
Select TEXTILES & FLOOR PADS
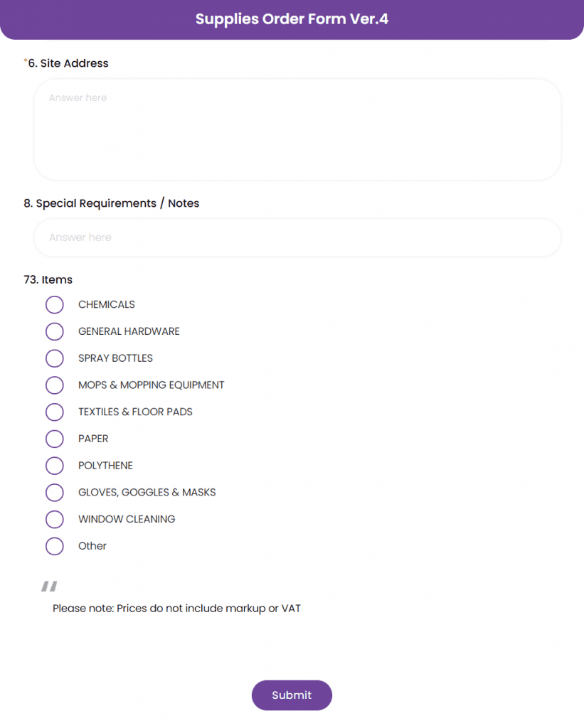coord(55,412)
